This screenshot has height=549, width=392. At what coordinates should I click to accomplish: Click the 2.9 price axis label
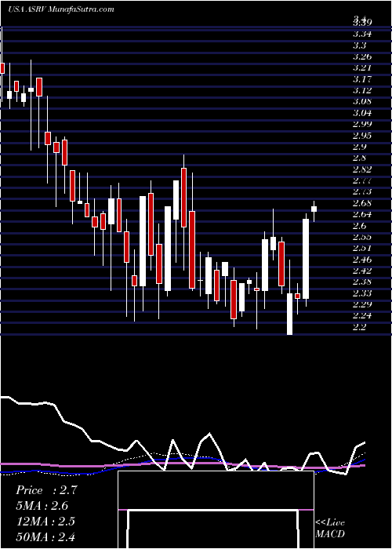[359, 147]
